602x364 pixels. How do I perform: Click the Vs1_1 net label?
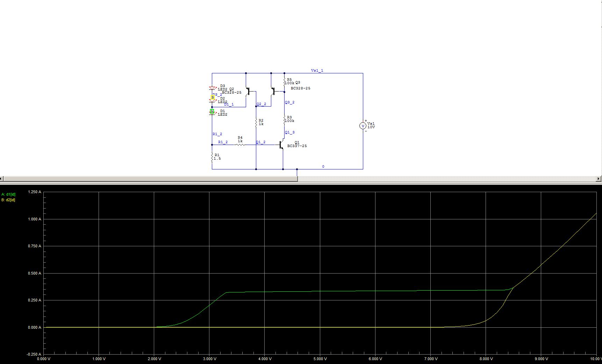coord(317,71)
